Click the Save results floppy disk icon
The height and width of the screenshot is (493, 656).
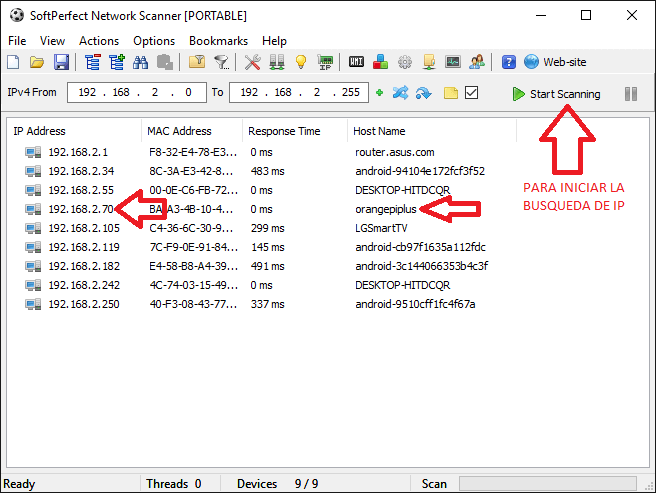61,63
